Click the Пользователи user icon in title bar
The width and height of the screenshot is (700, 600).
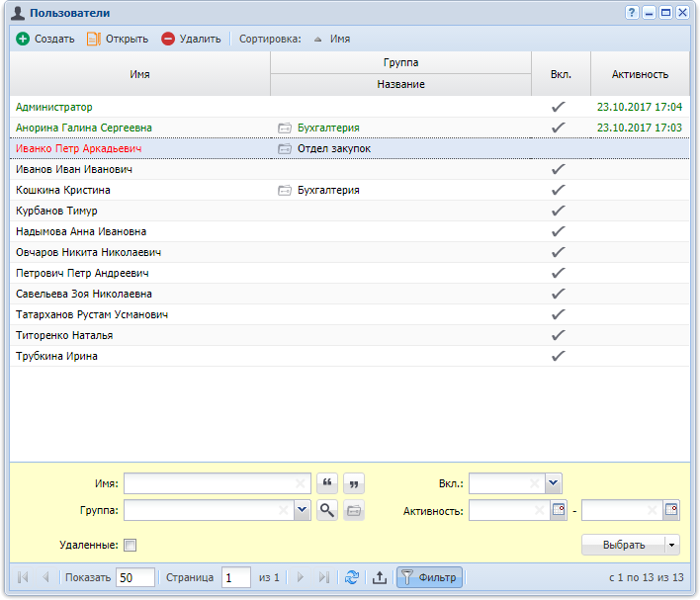pyautogui.click(x=18, y=13)
